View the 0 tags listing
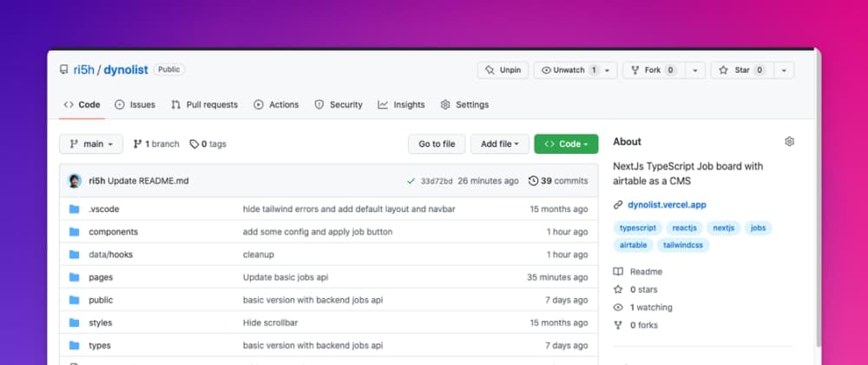868x365 pixels. click(207, 144)
